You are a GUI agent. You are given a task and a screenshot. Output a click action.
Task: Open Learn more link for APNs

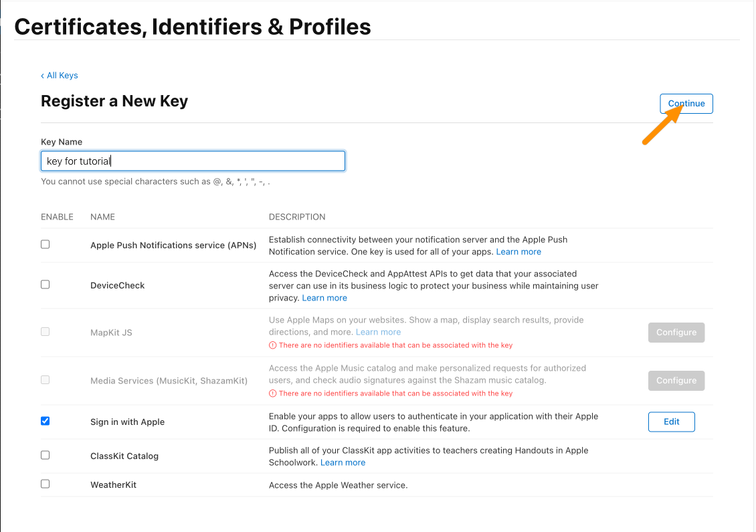point(518,252)
